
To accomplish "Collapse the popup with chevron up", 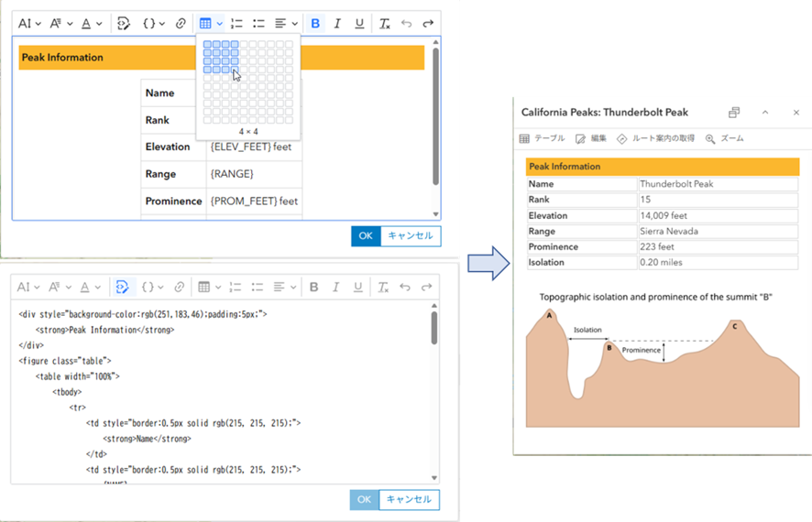I will [765, 113].
